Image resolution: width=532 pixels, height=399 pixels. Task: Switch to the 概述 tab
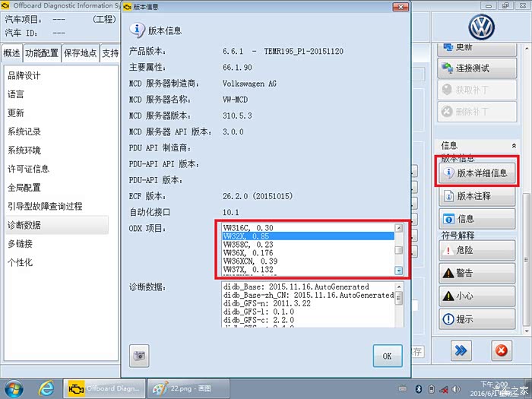coord(12,53)
